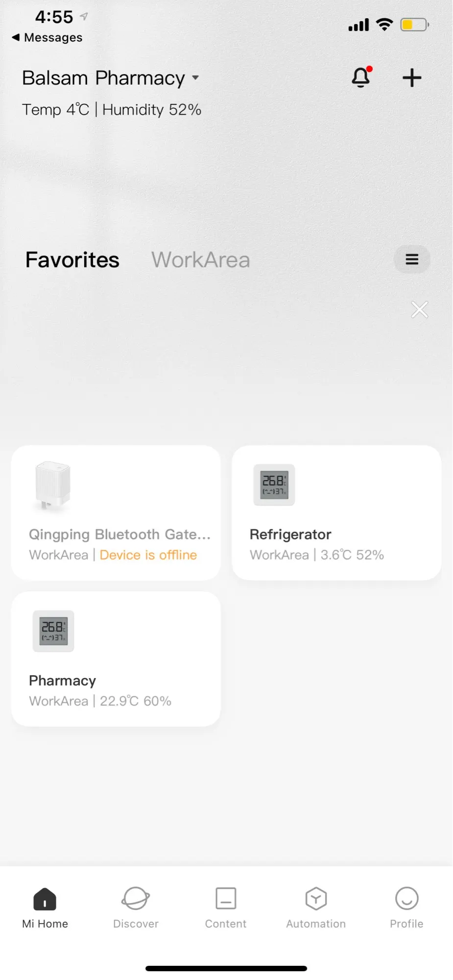Tap the Qingping gateway device image

(x=53, y=486)
